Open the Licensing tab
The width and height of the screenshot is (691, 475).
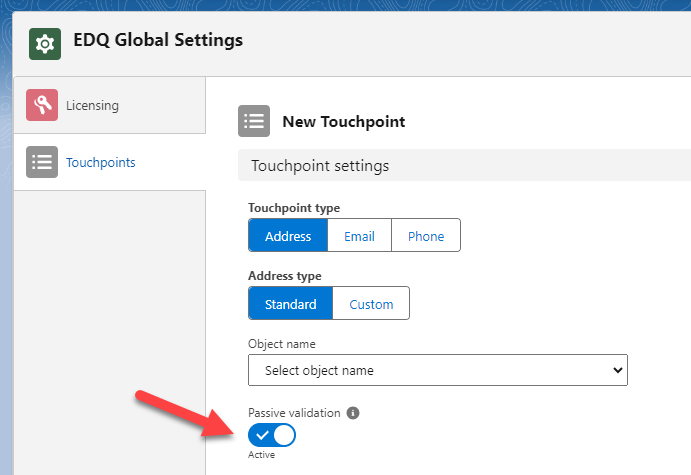click(92, 105)
